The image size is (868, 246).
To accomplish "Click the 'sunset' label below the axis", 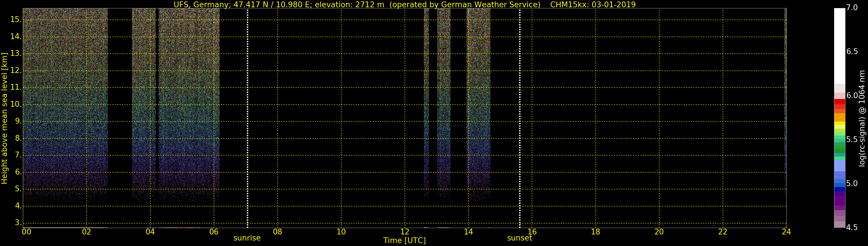I will (519, 238).
